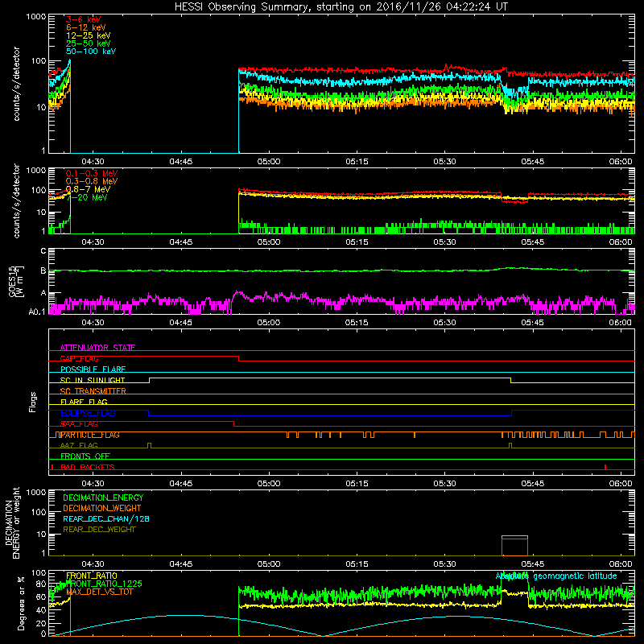Click the FRONT_RATIO_1225 legend label
644x644 pixels.
[104, 584]
